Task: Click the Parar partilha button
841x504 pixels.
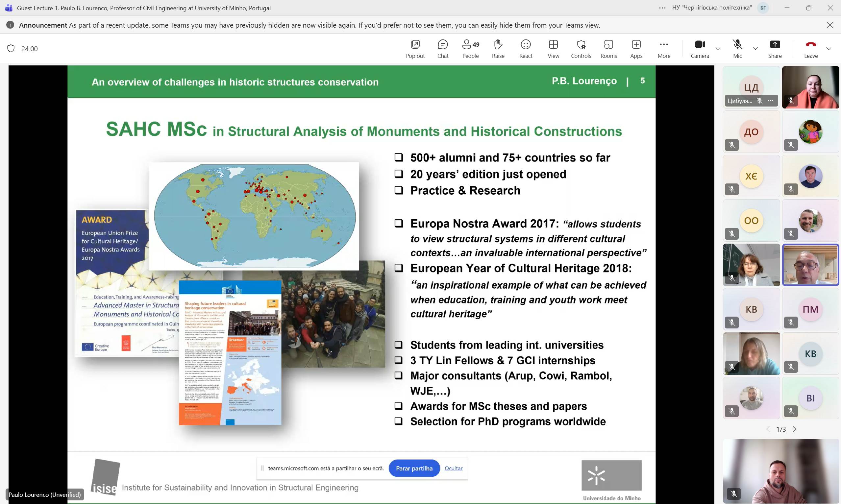Action: 414,468
